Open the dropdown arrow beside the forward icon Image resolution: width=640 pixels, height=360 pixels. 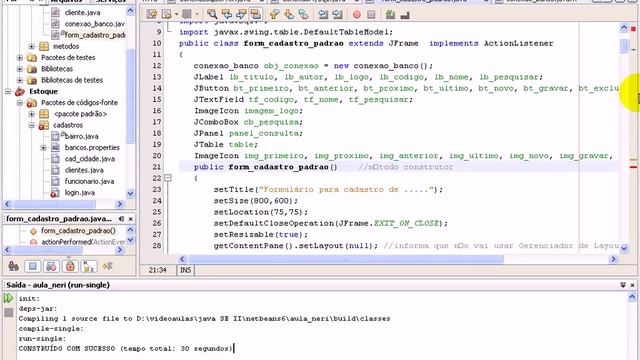point(176,14)
